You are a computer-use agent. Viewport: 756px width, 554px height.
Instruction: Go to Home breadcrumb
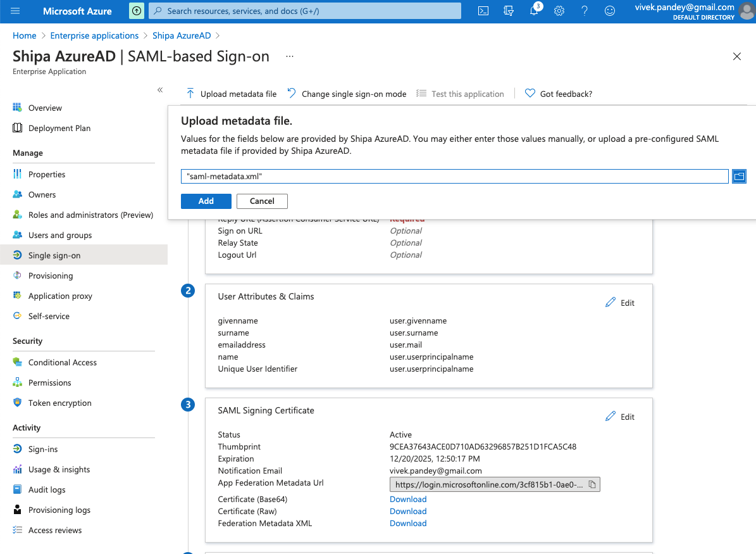point(24,35)
